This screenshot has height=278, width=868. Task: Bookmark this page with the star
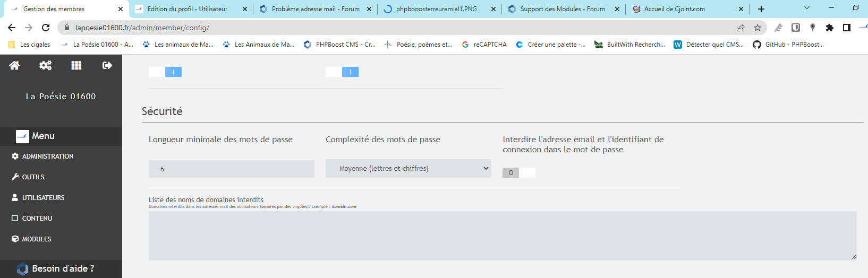[x=758, y=28]
